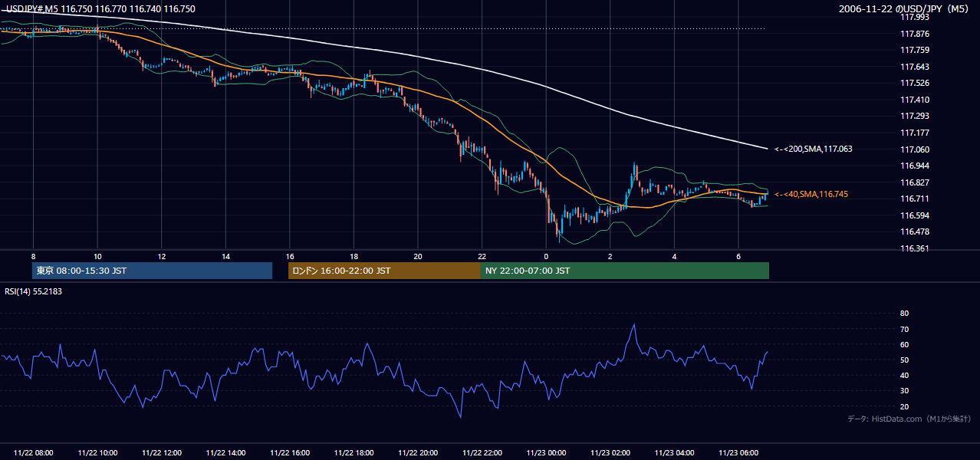The image size is (980, 460).
Task: Click price axis label 116.478
Action: pos(914,232)
